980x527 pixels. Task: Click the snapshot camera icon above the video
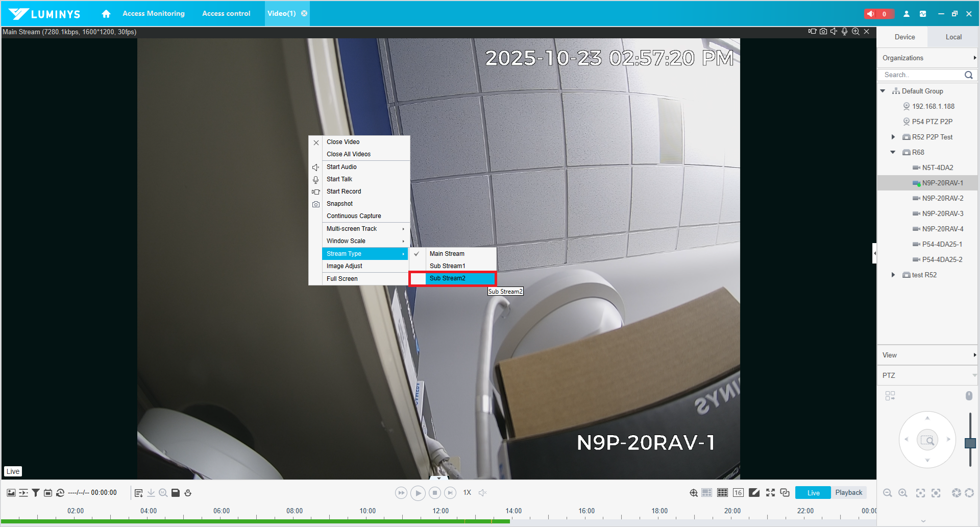[823, 32]
